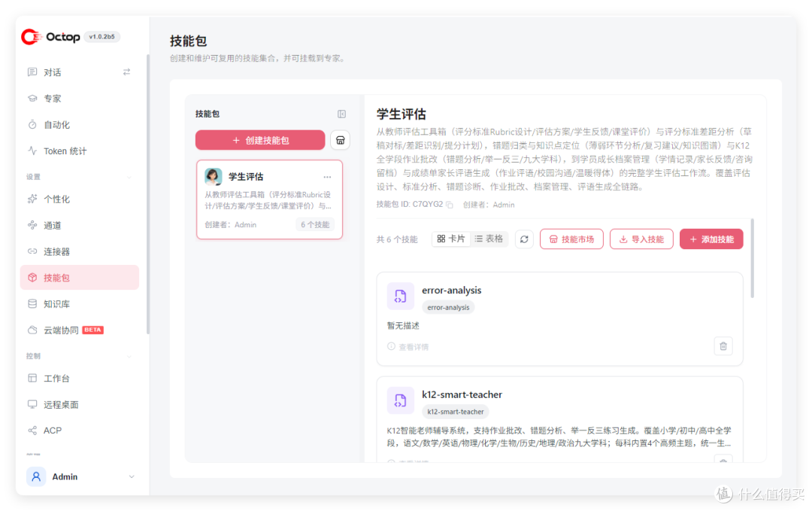Screen dimensions: 812x511
Task: Open the store icon beside 创建技能包
Action: click(x=341, y=141)
